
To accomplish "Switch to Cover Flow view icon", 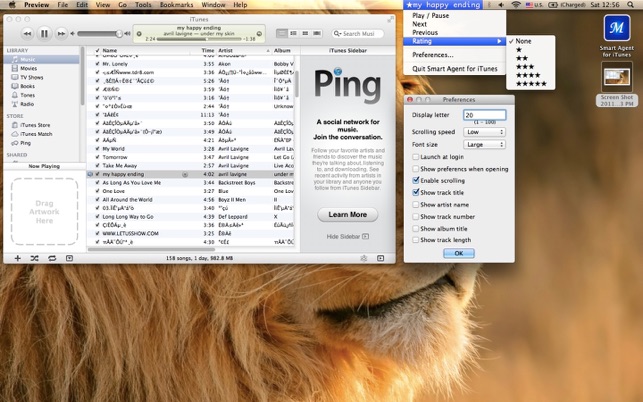I will coord(317,33).
